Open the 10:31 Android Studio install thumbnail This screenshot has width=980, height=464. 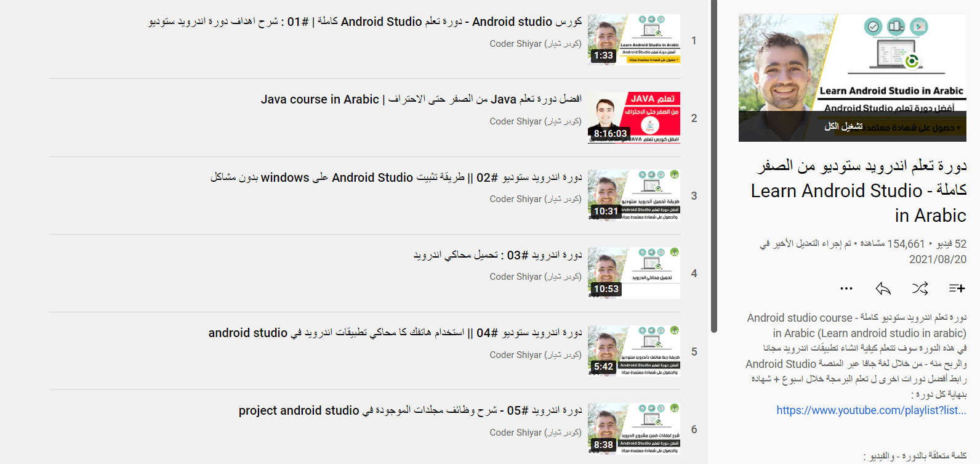634,195
